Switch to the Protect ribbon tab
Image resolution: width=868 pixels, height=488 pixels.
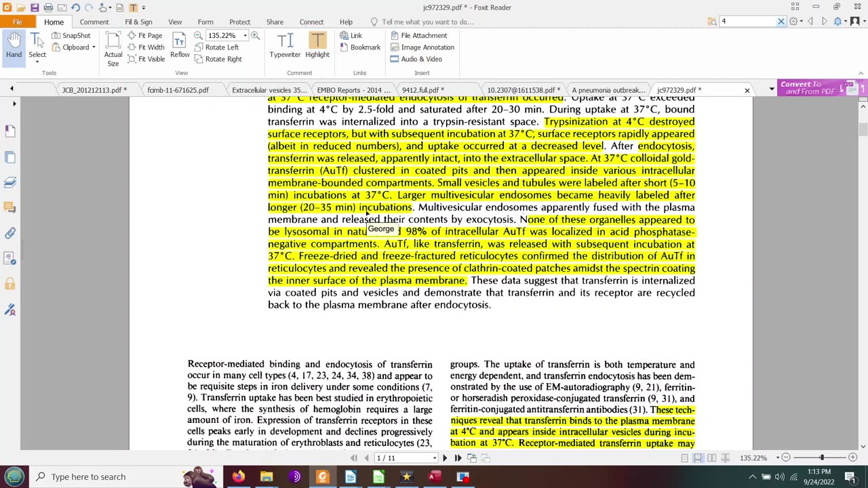[239, 22]
